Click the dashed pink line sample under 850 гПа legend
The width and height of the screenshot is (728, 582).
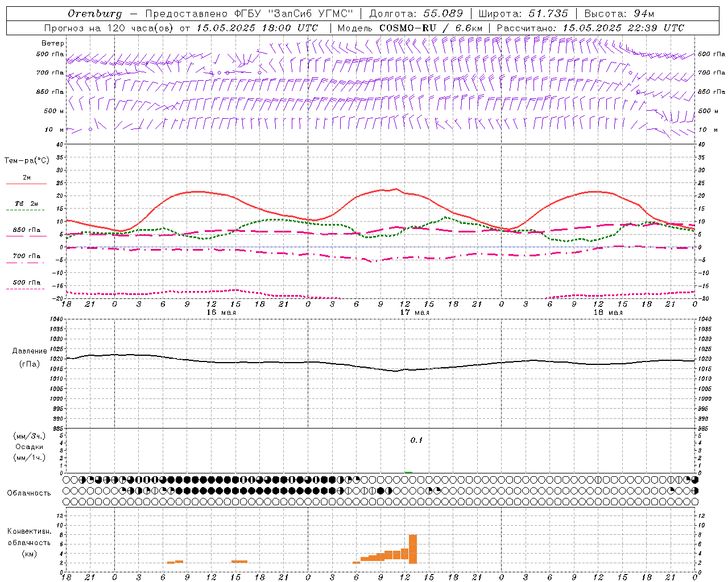tap(26, 236)
